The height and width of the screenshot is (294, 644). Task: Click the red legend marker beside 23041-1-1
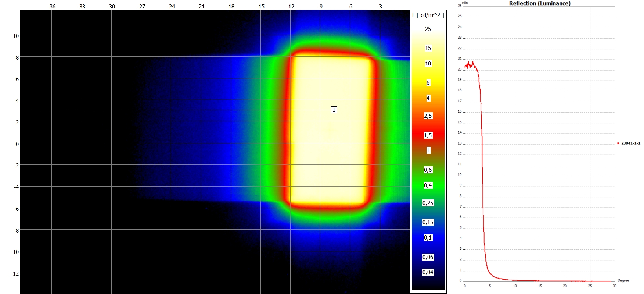coord(618,143)
